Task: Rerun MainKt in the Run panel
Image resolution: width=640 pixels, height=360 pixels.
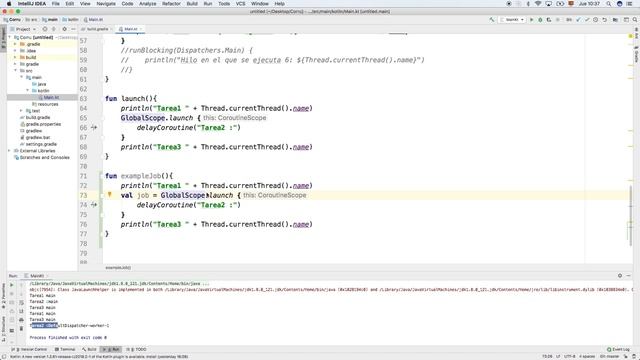Action: (x=11, y=285)
